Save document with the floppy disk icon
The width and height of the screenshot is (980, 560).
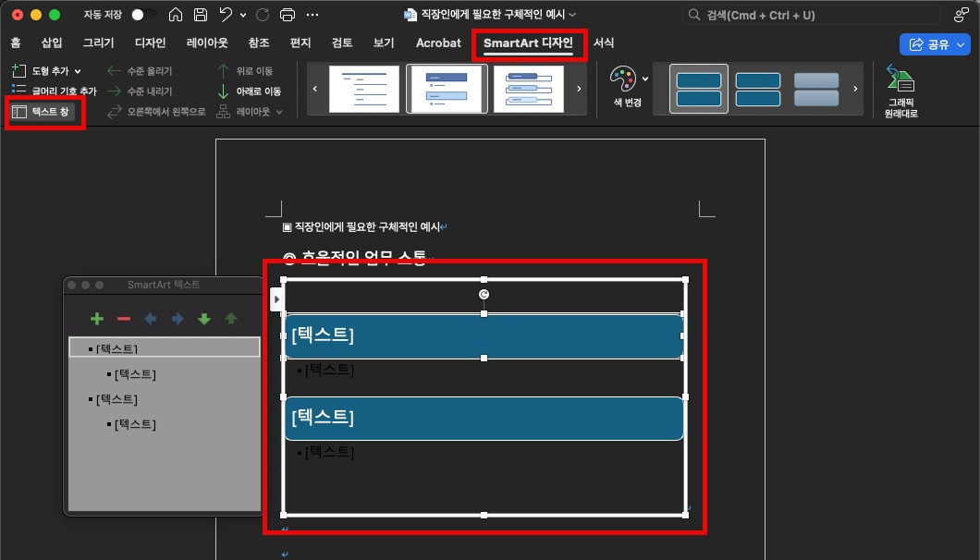pyautogui.click(x=201, y=15)
